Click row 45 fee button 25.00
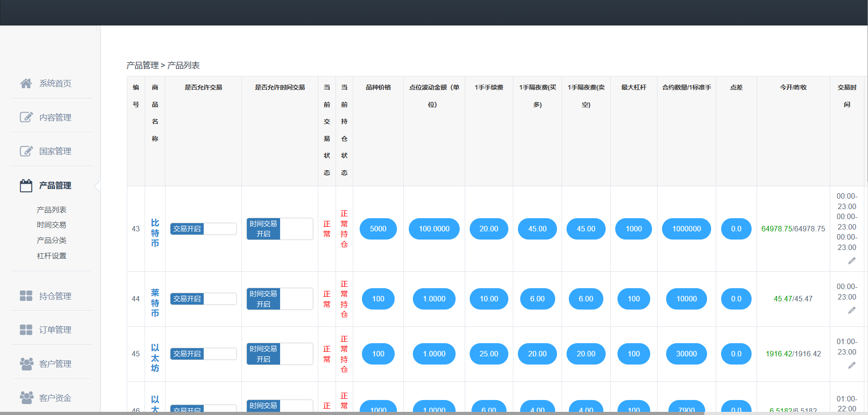 click(489, 354)
